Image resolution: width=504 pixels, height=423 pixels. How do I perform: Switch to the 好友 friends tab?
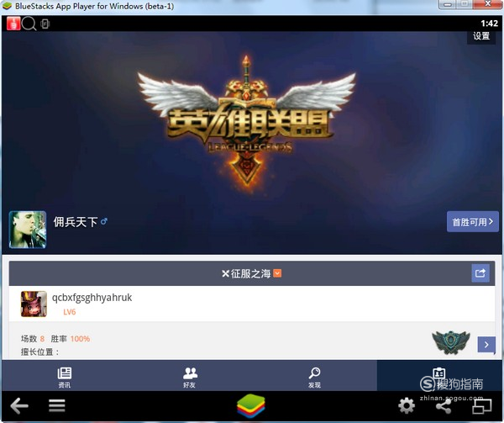[190, 376]
